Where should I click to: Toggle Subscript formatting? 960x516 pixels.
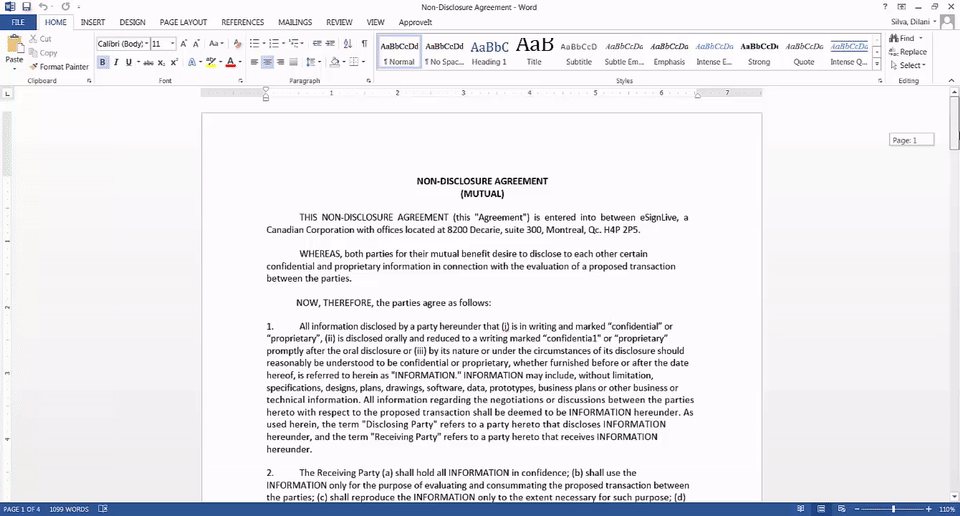pyautogui.click(x=161, y=62)
